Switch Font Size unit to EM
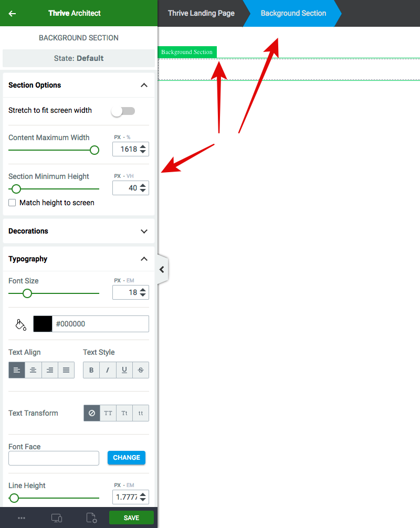The width and height of the screenshot is (420, 528). 130,280
